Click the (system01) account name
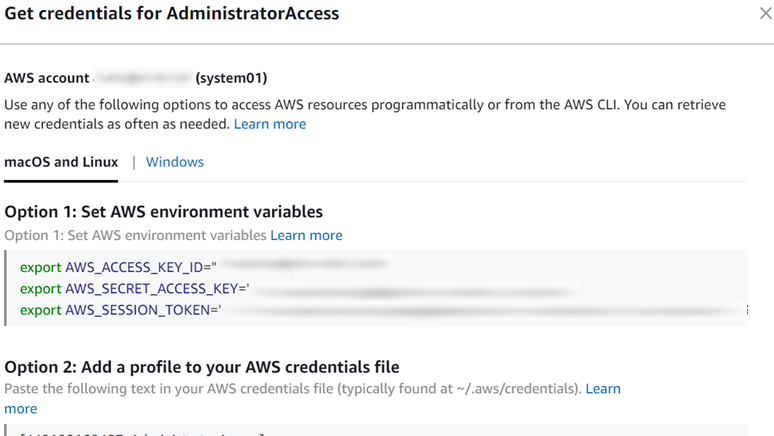Image resolution: width=774 pixels, height=436 pixels. point(232,78)
